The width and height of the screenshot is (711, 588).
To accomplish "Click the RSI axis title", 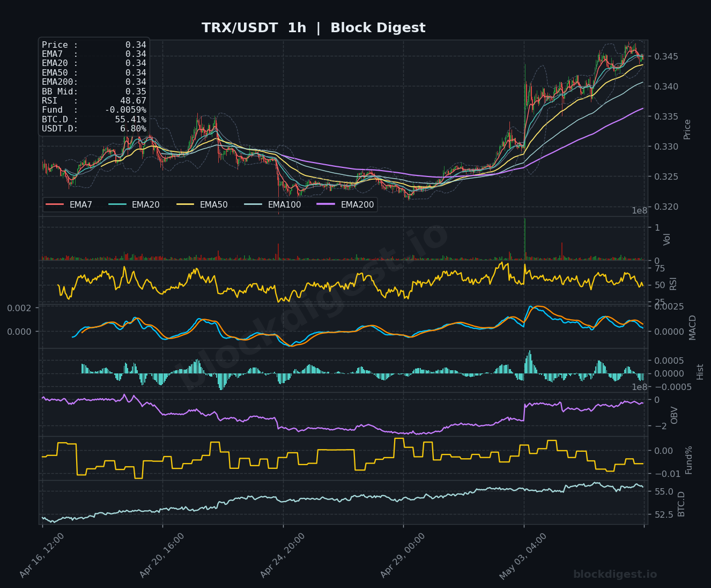I will (x=673, y=283).
